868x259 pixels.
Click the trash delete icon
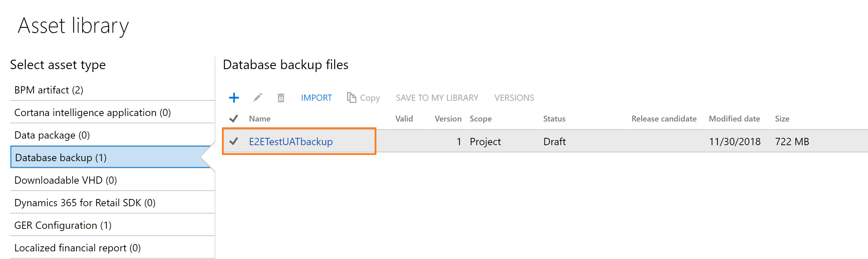point(280,97)
